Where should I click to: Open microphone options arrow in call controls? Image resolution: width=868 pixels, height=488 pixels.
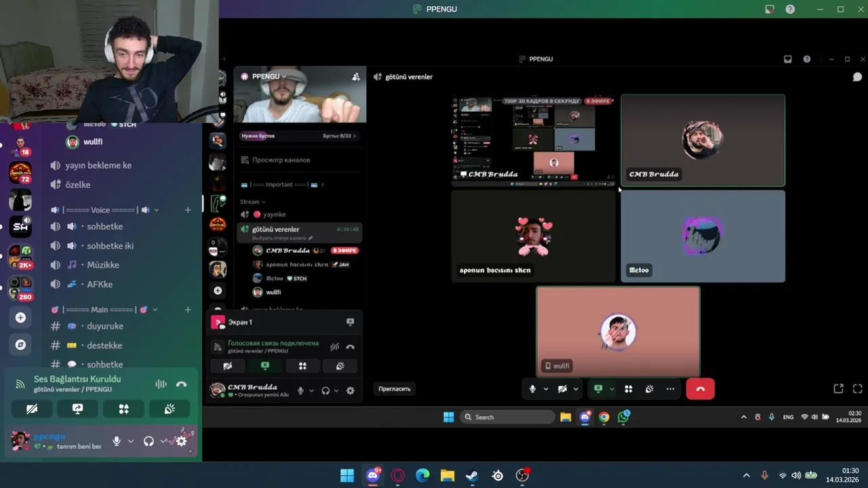(x=545, y=389)
